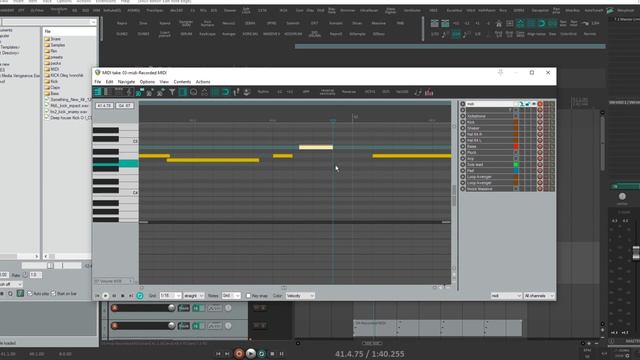
Task: Toggle repeat on the main transport bar
Action: [262, 353]
